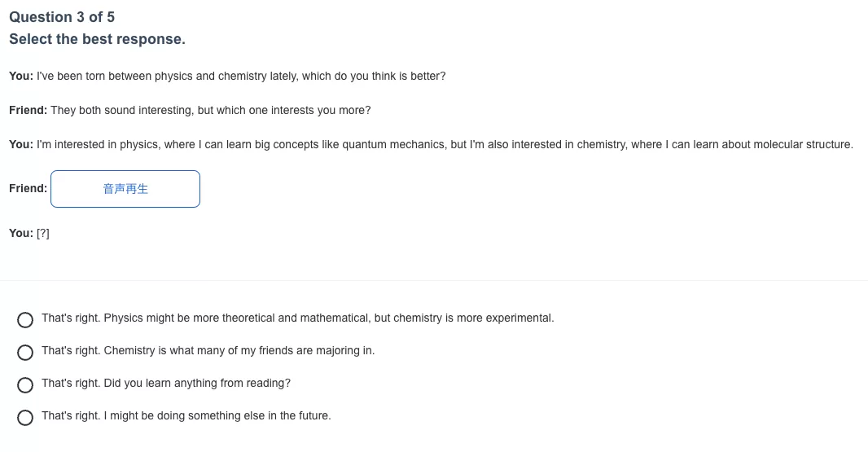868x452 pixels.
Task: Click the 'Select the best response.' instruction
Action: point(98,39)
